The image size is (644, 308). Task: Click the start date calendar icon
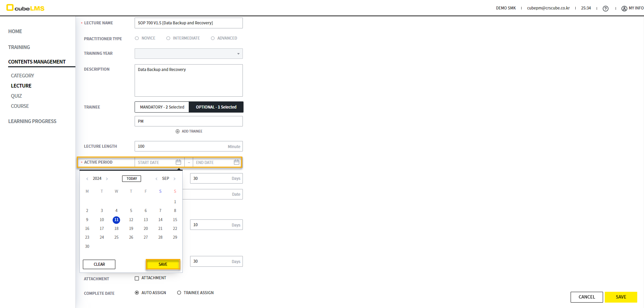(178, 162)
